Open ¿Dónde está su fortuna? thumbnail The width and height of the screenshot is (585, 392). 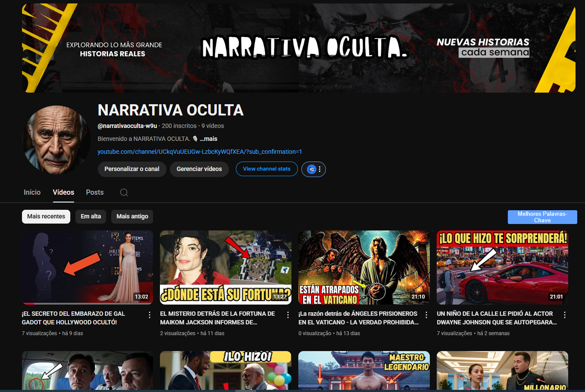(x=225, y=268)
